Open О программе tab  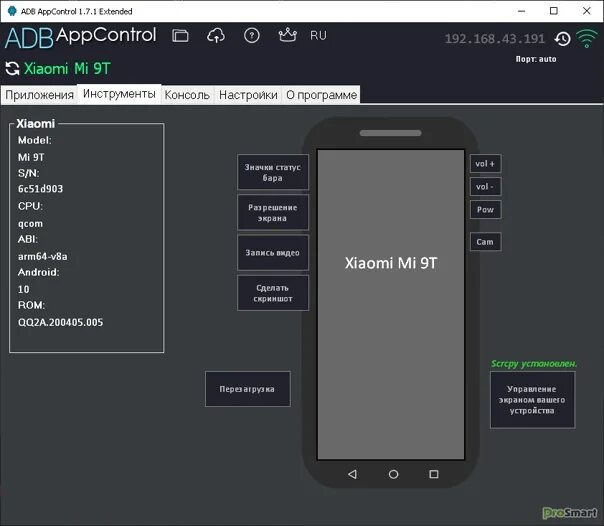point(321,95)
